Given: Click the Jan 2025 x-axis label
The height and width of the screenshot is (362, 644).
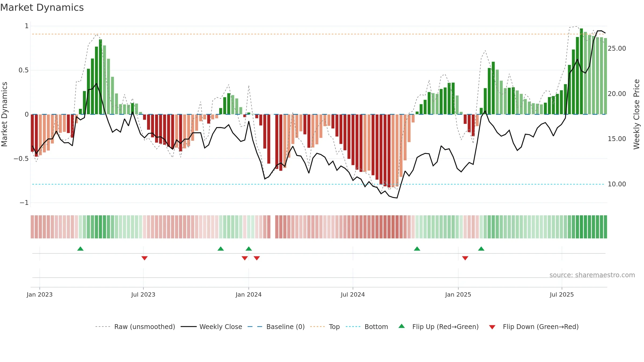Looking at the screenshot, I should tap(458, 294).
